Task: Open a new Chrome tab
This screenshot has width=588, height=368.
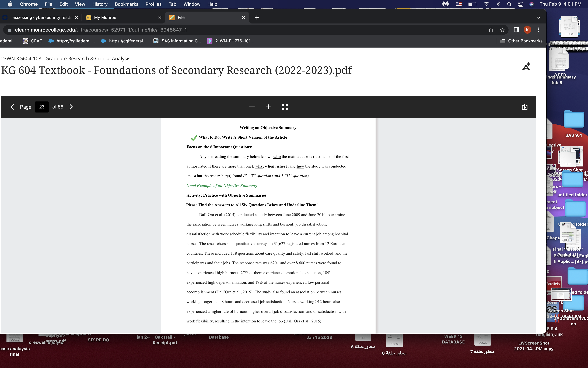Action: click(x=257, y=18)
